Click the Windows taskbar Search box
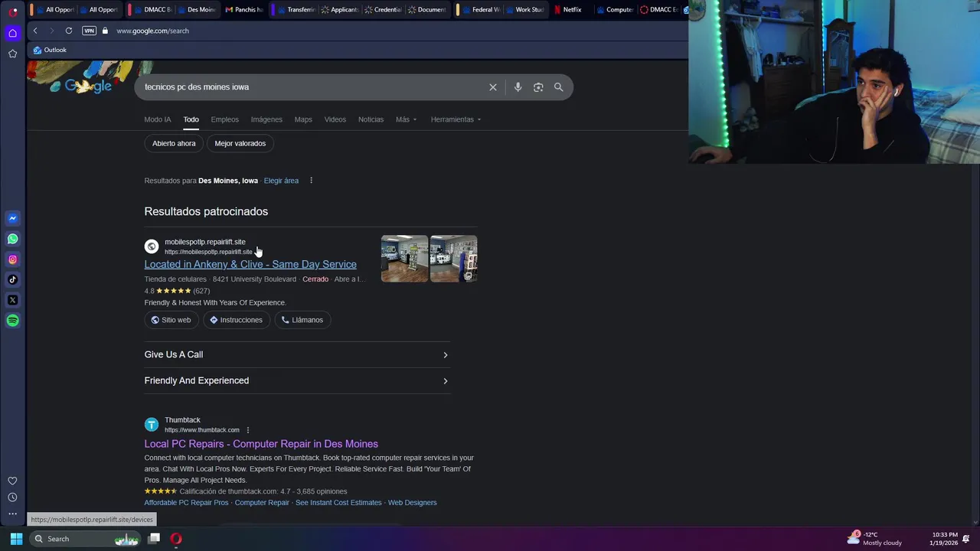Screen dimensions: 980x551 click(x=86, y=539)
